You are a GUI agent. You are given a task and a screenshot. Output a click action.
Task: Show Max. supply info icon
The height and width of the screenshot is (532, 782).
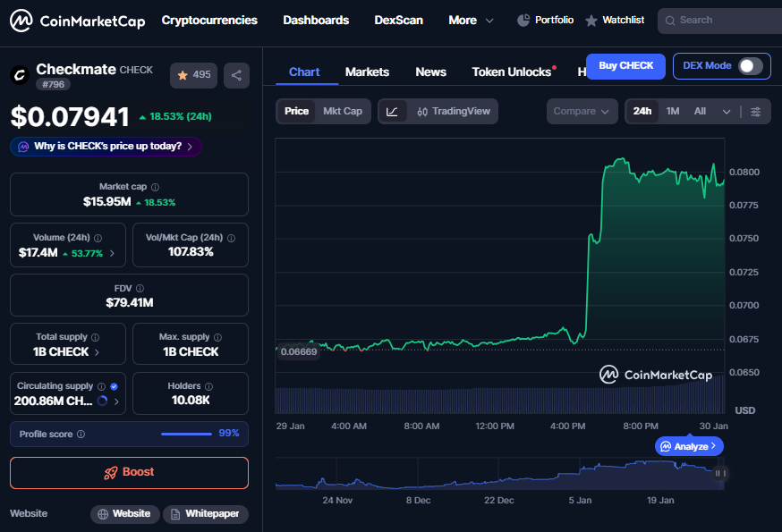click(x=218, y=337)
